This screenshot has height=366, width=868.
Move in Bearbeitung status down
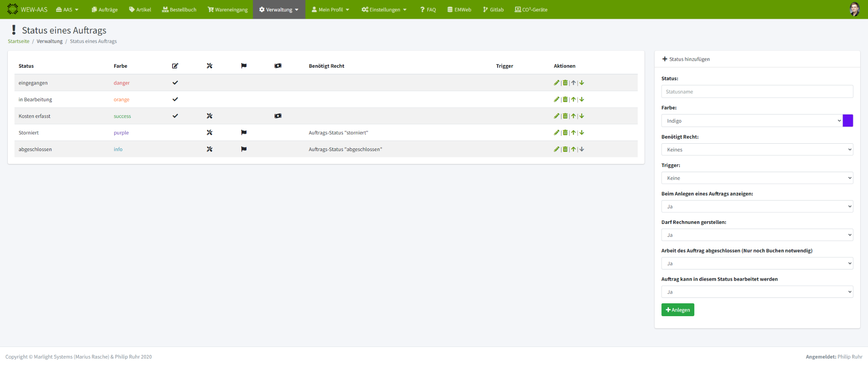click(x=582, y=99)
